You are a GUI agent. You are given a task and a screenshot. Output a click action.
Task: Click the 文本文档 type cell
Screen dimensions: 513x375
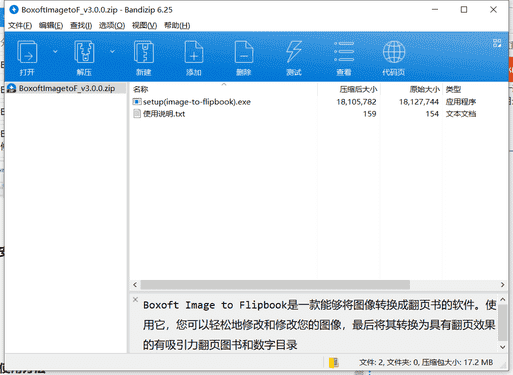(461, 114)
